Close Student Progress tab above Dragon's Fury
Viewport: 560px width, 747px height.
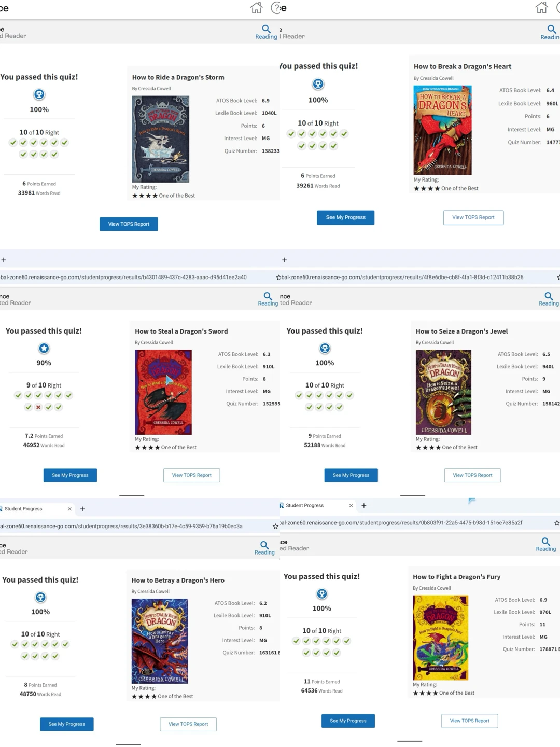point(351,505)
